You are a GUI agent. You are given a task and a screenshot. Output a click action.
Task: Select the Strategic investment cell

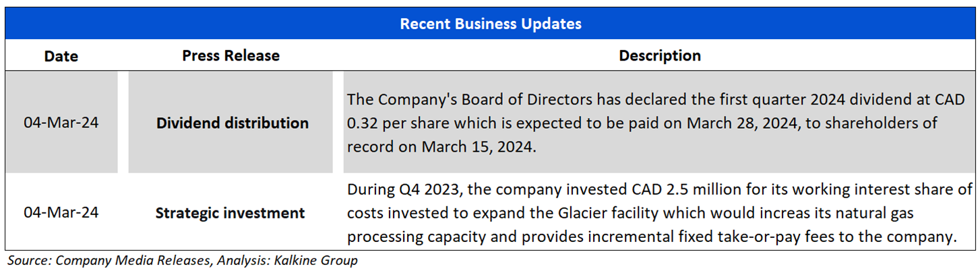coord(231,213)
